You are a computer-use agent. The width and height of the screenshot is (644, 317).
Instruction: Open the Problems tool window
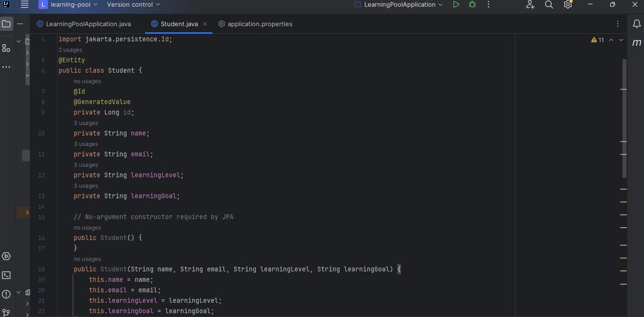tap(6, 294)
